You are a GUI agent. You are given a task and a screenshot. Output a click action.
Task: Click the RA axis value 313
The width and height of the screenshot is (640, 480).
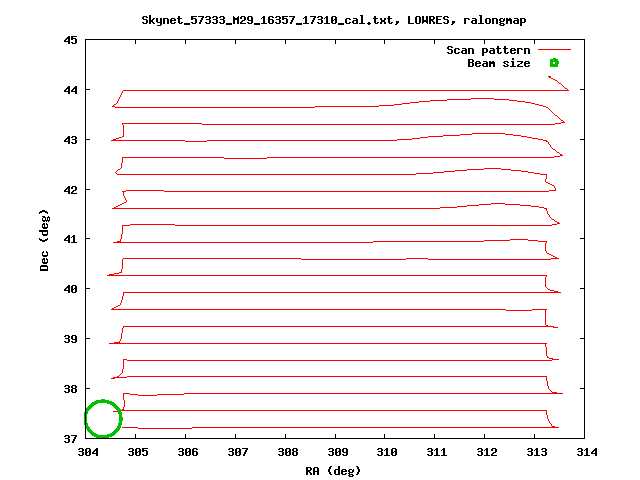pyautogui.click(x=537, y=452)
